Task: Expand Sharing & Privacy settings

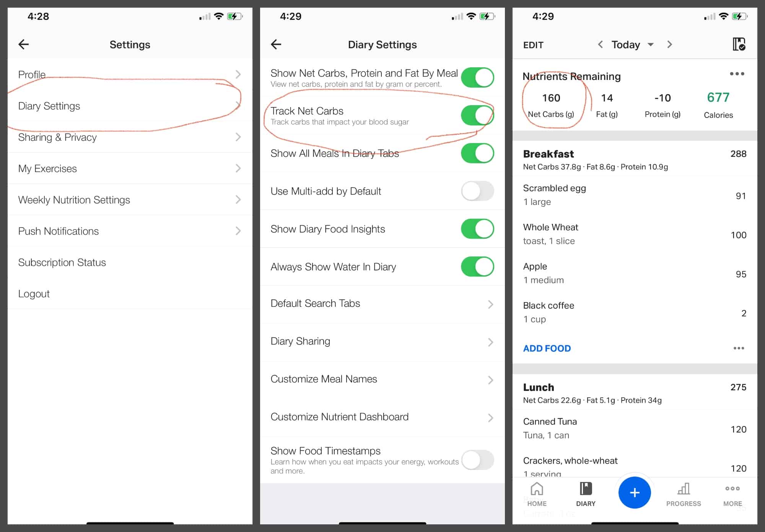Action: [x=128, y=137]
